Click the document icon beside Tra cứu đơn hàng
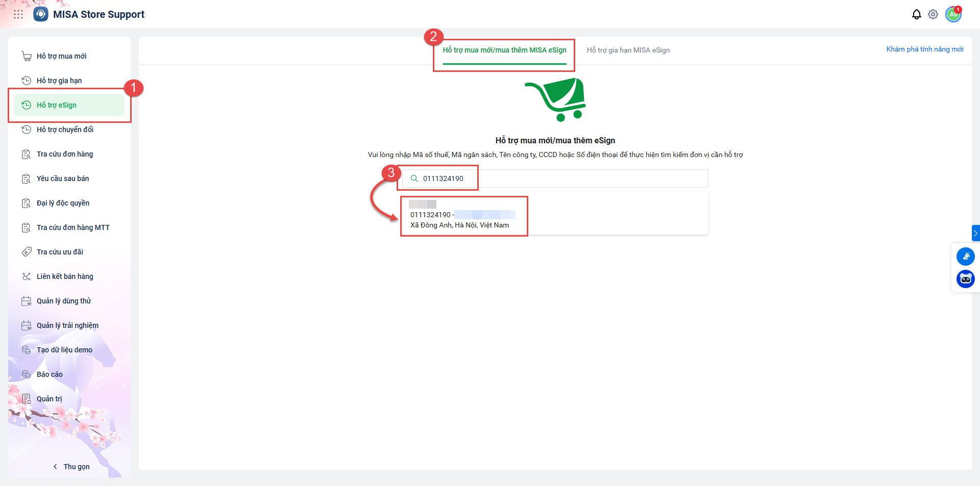The height and width of the screenshot is (486, 980). tap(27, 154)
